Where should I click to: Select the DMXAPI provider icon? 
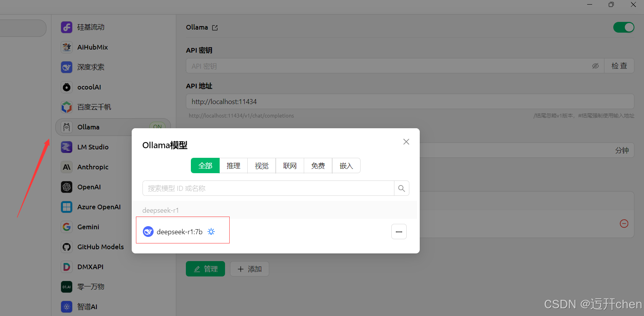coord(66,267)
